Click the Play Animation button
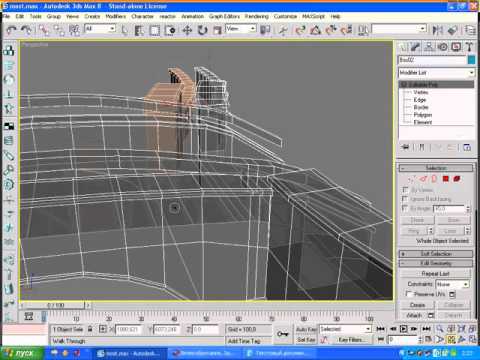480x360 pixels. pos(403,329)
